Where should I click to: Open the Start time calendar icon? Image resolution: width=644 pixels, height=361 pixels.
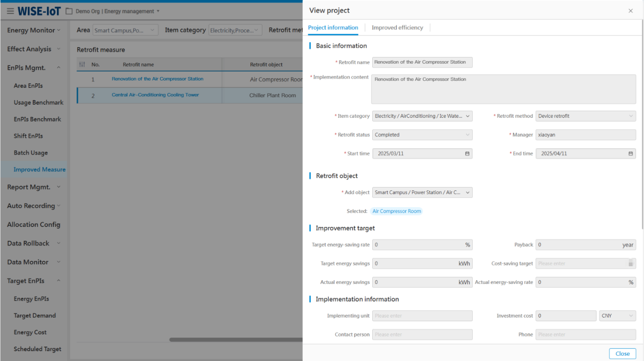467,153
